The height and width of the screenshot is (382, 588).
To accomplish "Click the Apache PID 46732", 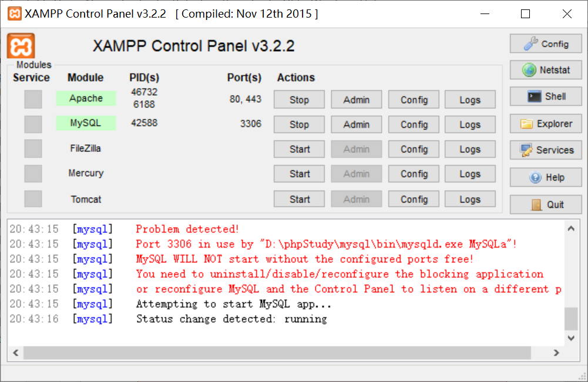I will coord(145,92).
